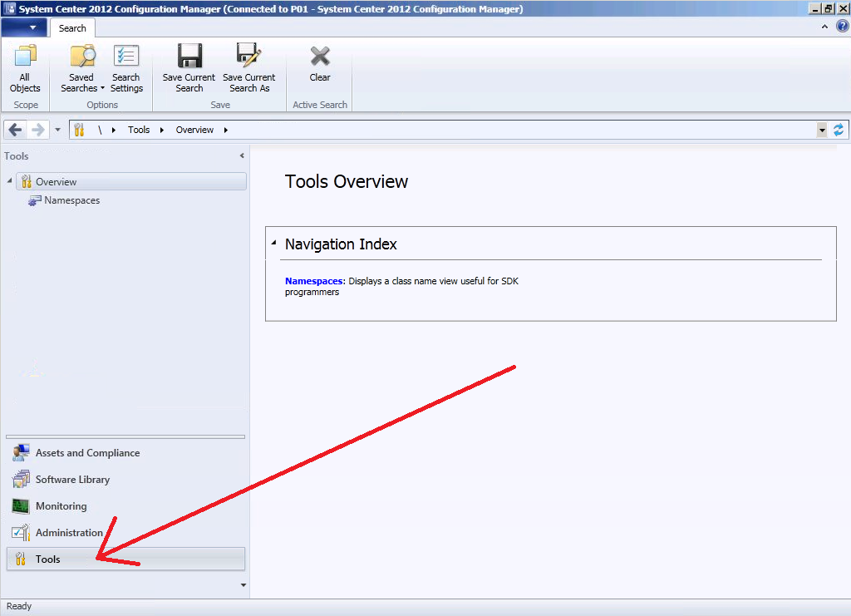851x616 pixels.
Task: Select Namespaces in the Tools tree
Action: [x=72, y=200]
